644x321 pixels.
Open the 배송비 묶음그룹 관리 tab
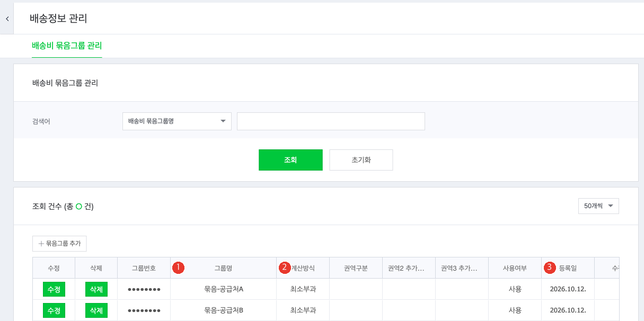(67, 46)
